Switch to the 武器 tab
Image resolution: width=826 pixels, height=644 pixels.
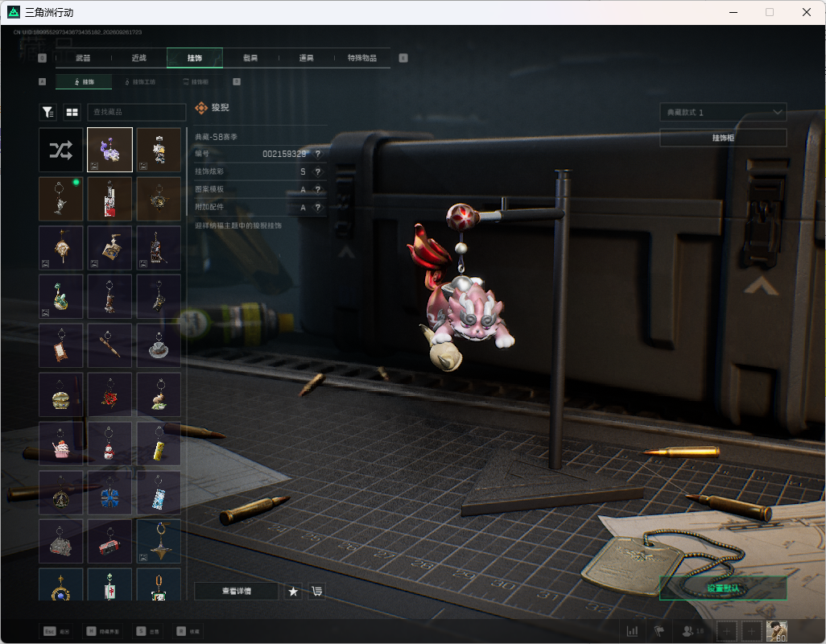click(83, 58)
